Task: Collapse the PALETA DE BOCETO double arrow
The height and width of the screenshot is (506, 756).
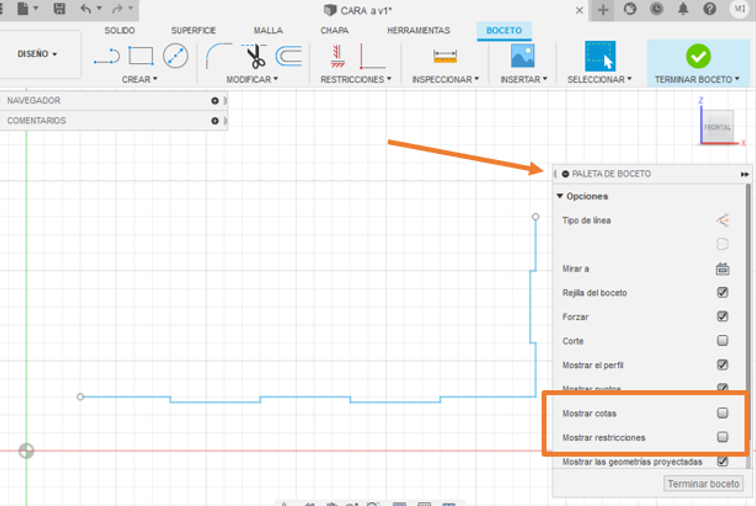Action: [744, 174]
